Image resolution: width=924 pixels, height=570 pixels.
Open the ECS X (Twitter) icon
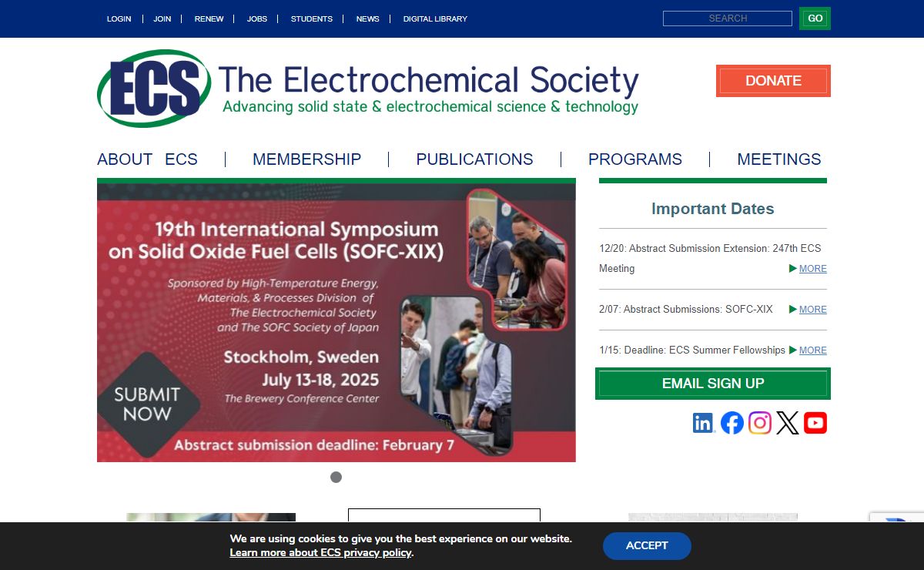click(x=788, y=423)
